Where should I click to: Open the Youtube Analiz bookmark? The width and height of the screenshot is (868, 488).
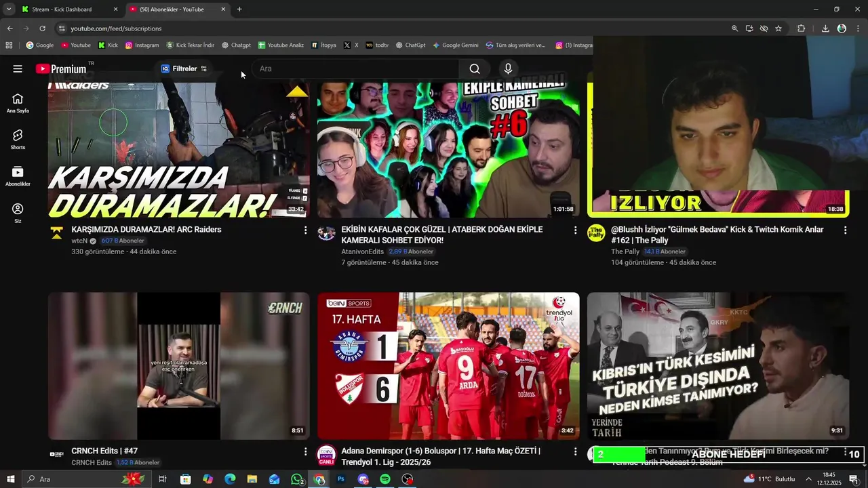(281, 45)
